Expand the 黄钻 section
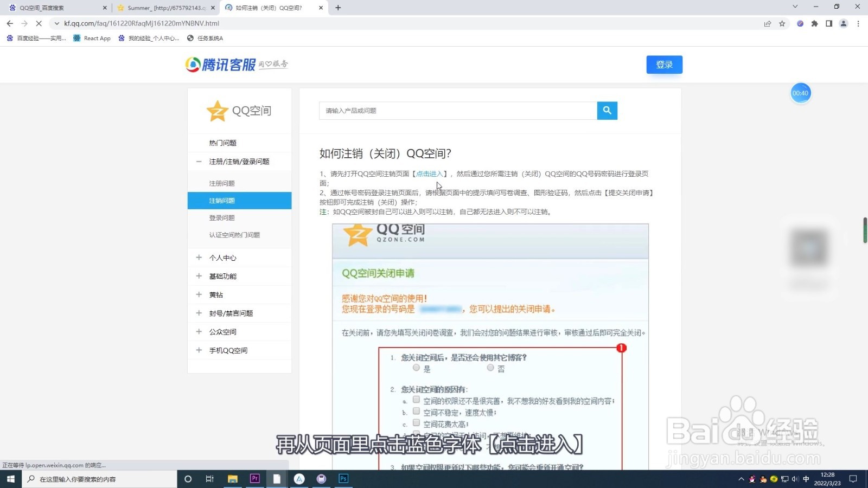This screenshot has width=868, height=488. [199, 294]
